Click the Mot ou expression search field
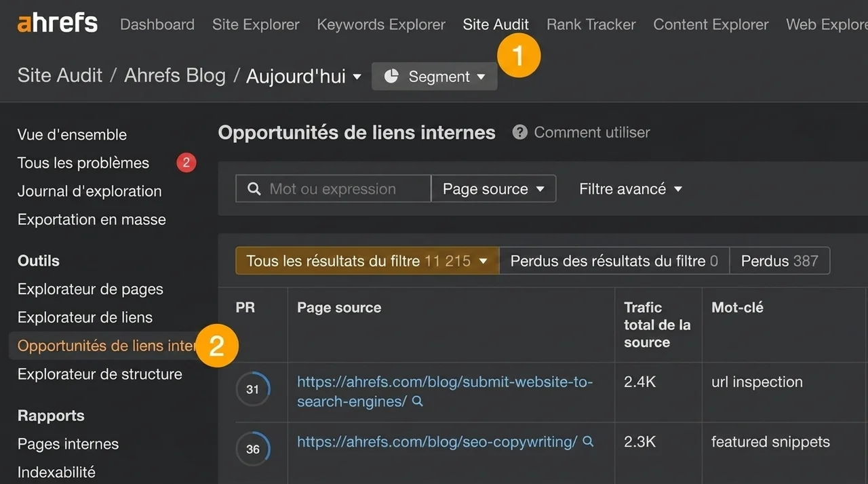Viewport: 868px width, 484px height. pyautogui.click(x=333, y=189)
